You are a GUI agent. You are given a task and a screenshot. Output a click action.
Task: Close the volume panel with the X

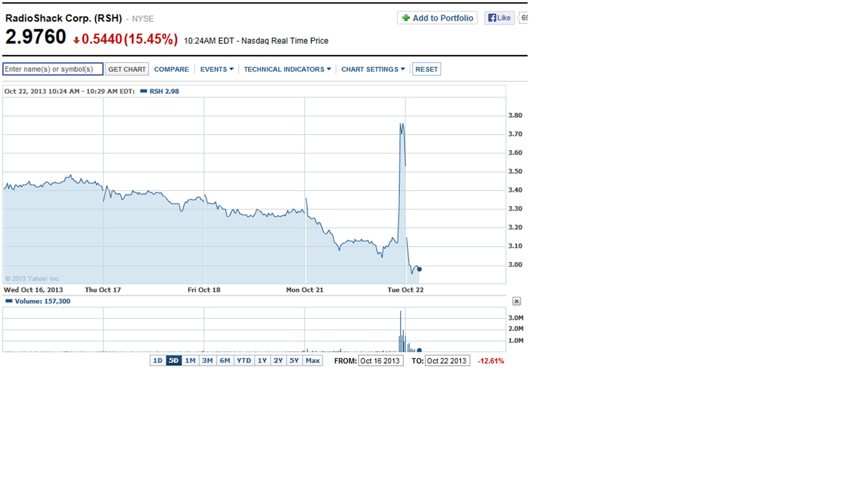click(x=516, y=301)
